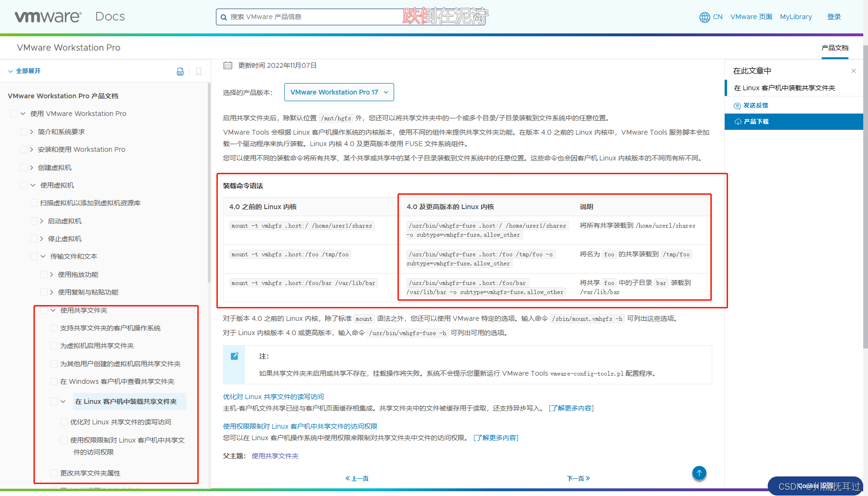Switch language via CN

coord(718,17)
